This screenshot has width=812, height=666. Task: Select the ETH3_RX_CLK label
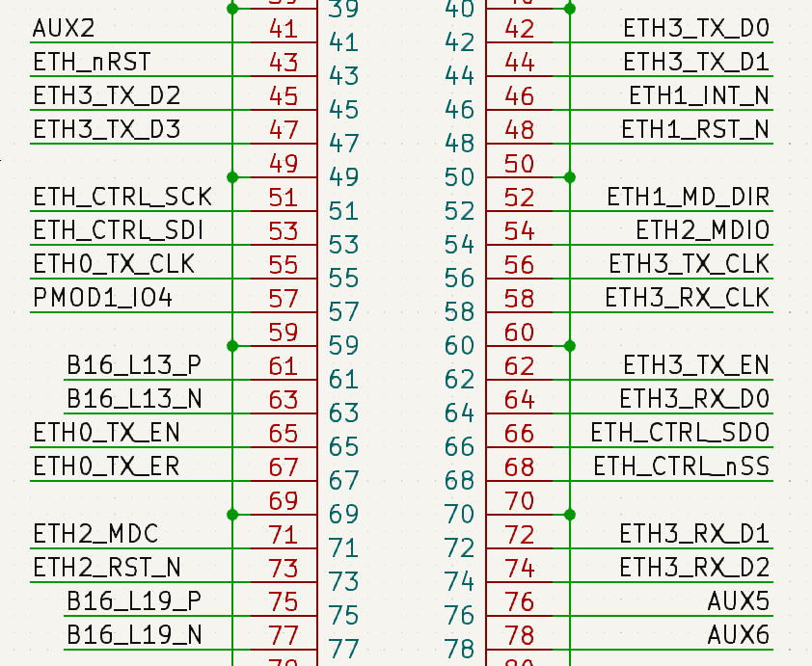pos(688,298)
